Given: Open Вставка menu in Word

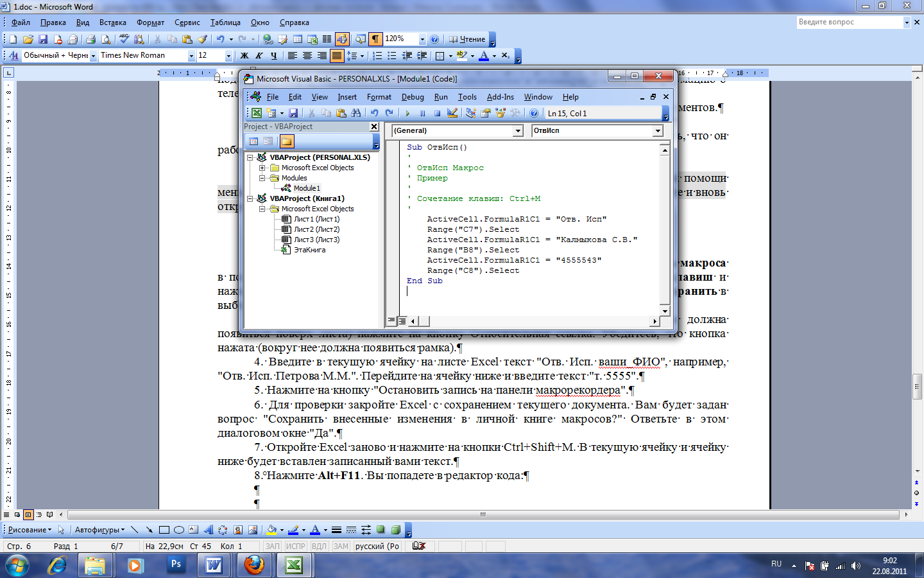Looking at the screenshot, I should (113, 22).
